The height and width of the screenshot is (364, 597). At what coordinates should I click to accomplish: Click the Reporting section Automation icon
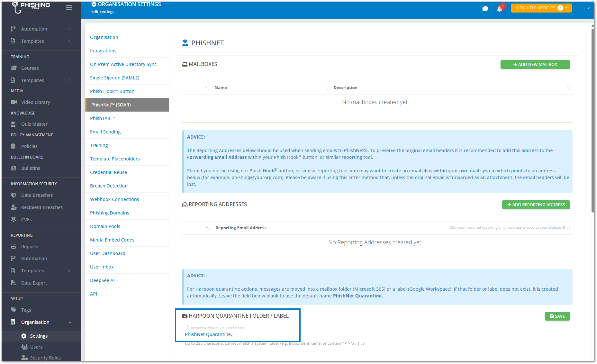13,259
